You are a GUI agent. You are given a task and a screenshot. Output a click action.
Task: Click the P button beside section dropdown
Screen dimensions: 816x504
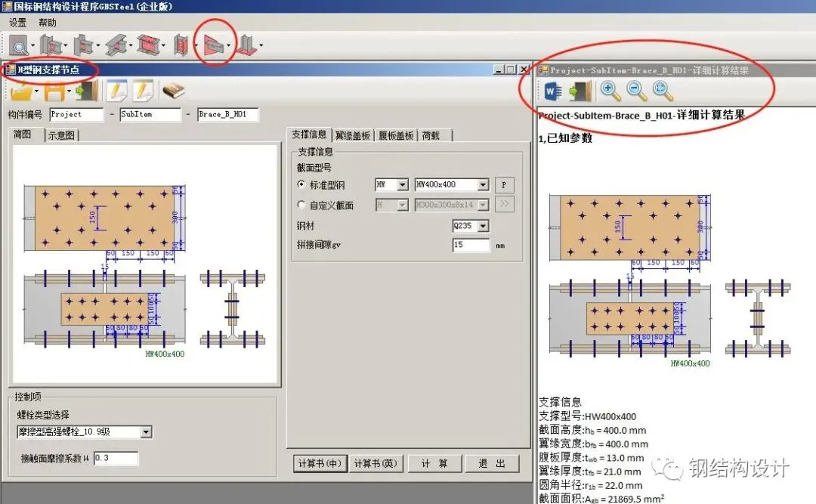504,185
